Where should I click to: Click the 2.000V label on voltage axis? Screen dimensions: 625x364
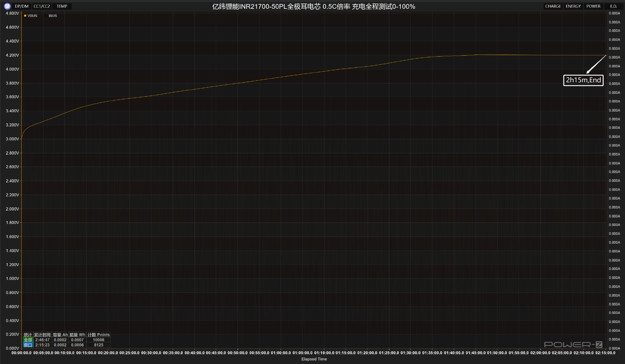tap(12, 209)
